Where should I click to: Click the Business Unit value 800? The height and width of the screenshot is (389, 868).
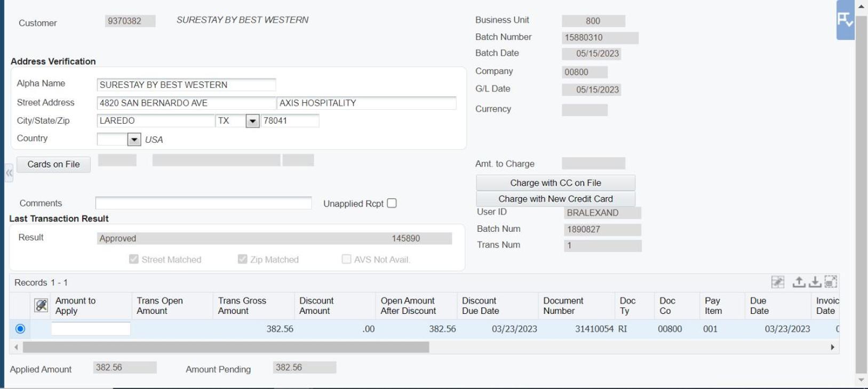click(593, 21)
